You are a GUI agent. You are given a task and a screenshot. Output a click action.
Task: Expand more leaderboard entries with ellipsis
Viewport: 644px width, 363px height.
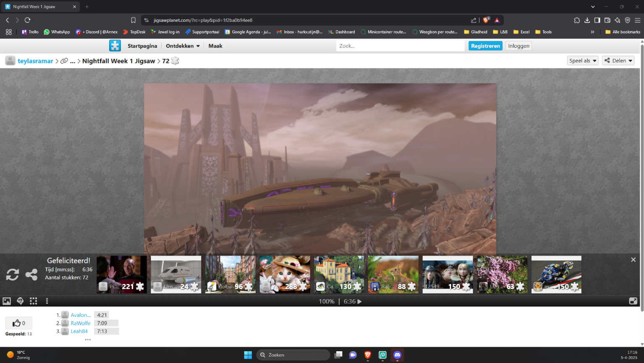click(x=88, y=339)
